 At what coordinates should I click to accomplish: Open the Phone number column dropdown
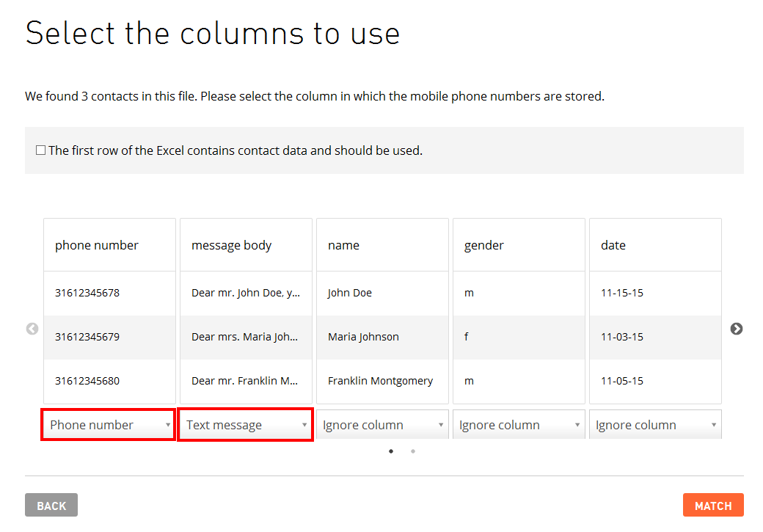109,425
